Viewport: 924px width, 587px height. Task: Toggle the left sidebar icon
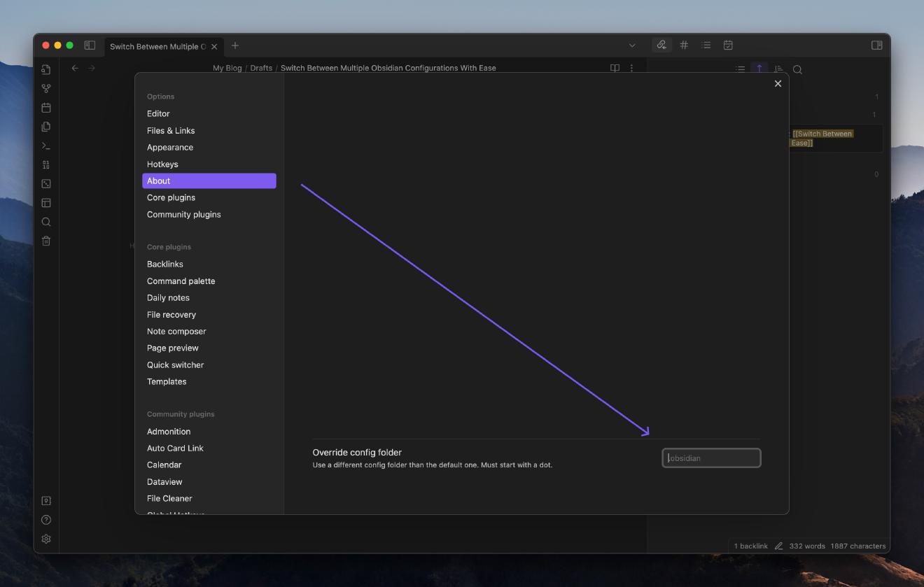pyautogui.click(x=90, y=45)
